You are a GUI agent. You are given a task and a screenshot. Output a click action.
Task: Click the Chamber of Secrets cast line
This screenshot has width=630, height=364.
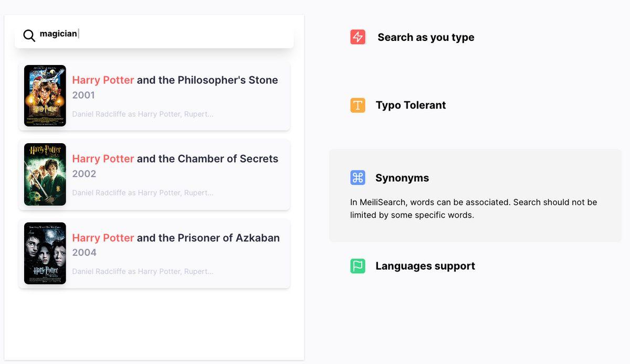[x=143, y=192]
